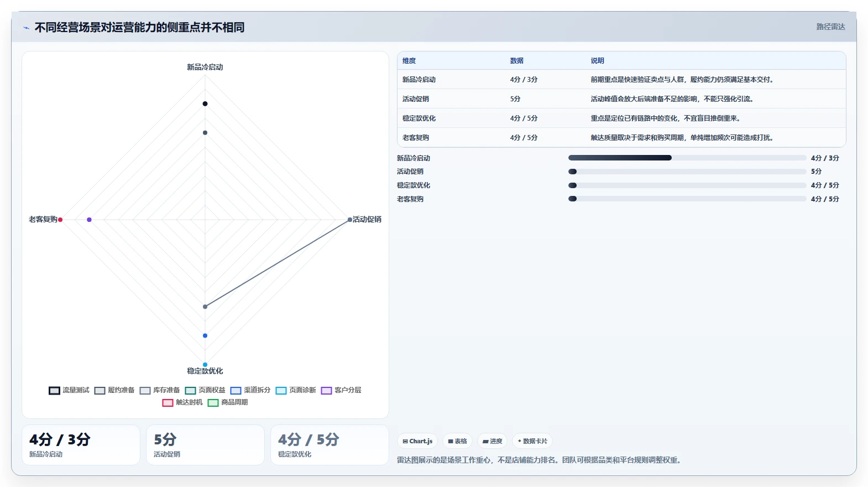Click the 老客复购 table row cell
This screenshot has height=487, width=868.
416,138
